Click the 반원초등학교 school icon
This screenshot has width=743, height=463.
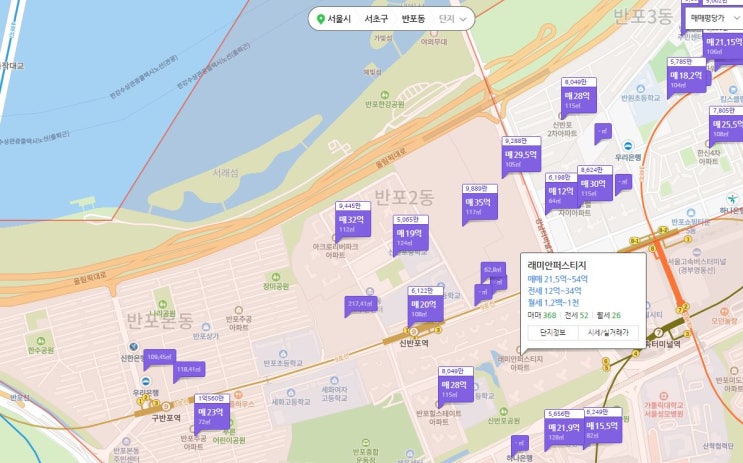pos(641,89)
